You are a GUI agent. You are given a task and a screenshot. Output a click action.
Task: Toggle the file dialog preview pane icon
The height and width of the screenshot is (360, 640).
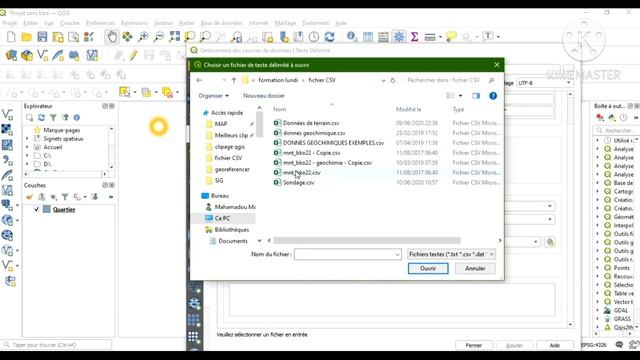[x=476, y=96]
